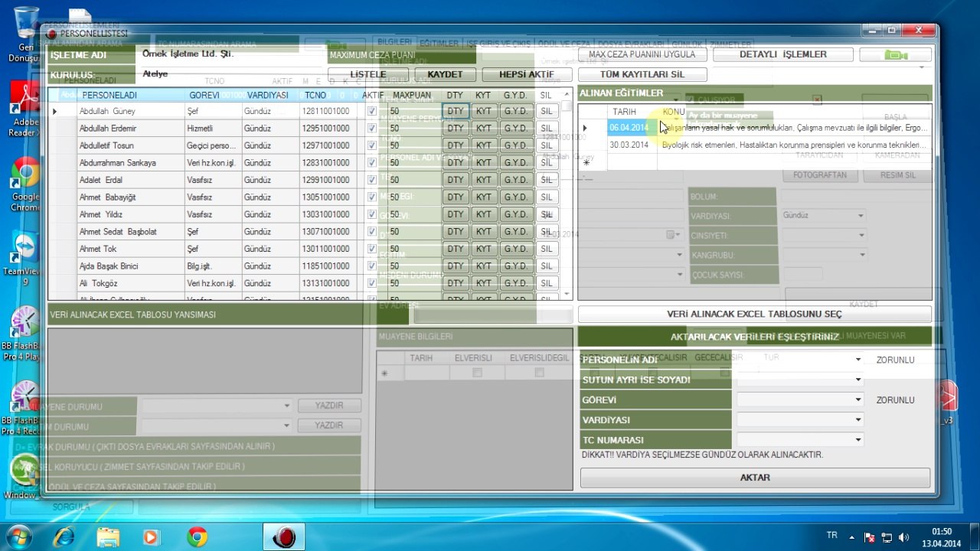Switch to the DOSYA EVRAKLARI tab in background window
Screen dimensions: 980x551
point(630,44)
